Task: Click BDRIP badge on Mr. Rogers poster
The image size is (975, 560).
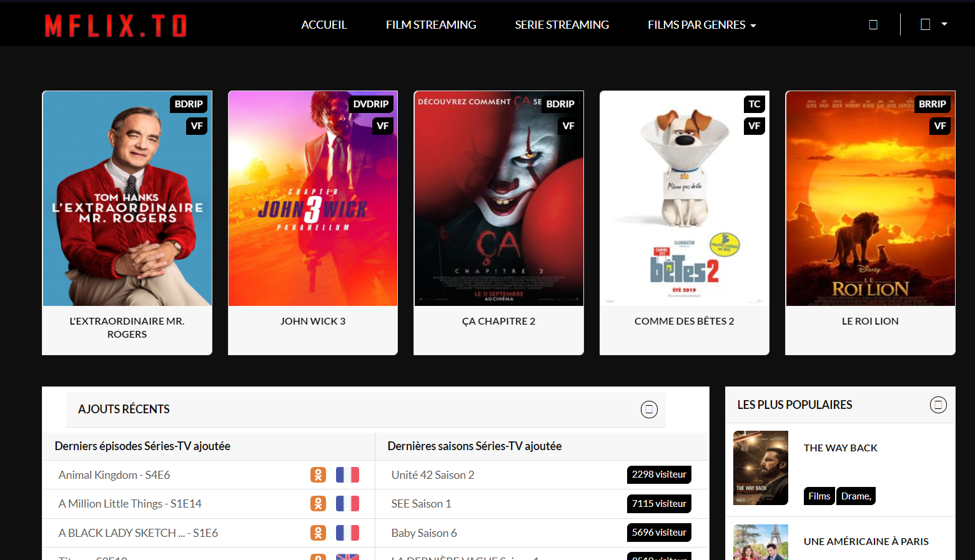Action: pos(189,104)
